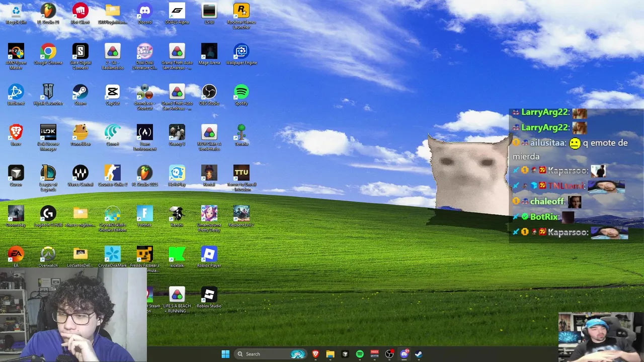Viewport: 644px width, 362px height.
Task: Launch TunnelBear shortcut
Action: [80, 136]
